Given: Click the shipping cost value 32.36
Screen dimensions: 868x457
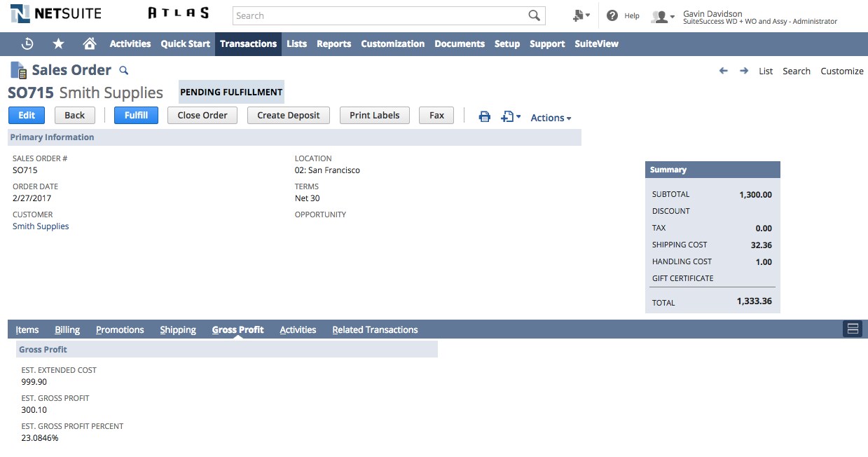Looking at the screenshot, I should click(x=762, y=245).
